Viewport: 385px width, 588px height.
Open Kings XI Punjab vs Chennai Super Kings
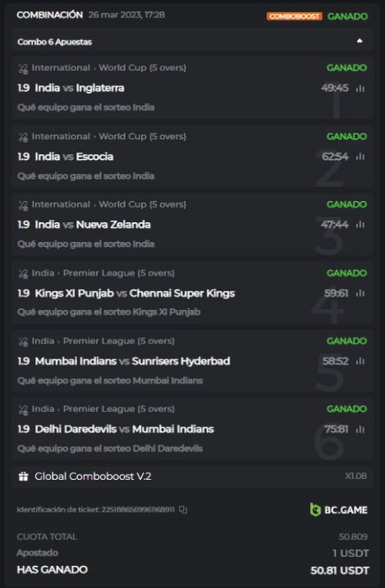pos(135,294)
